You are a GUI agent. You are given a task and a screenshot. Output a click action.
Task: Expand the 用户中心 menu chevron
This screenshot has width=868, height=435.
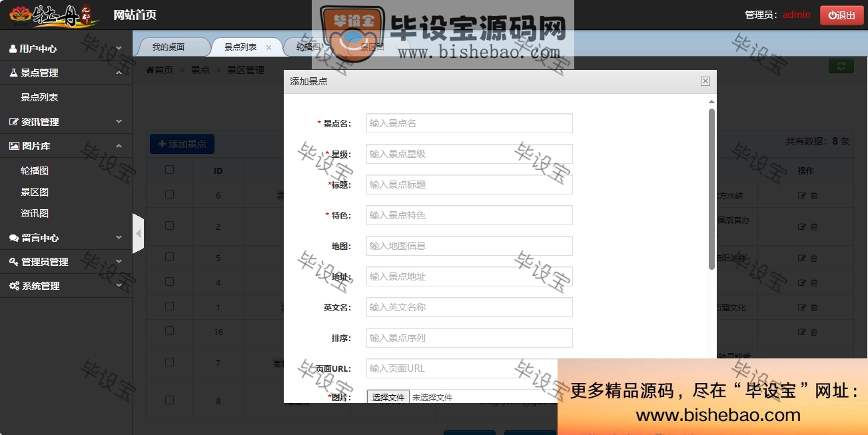click(x=119, y=48)
